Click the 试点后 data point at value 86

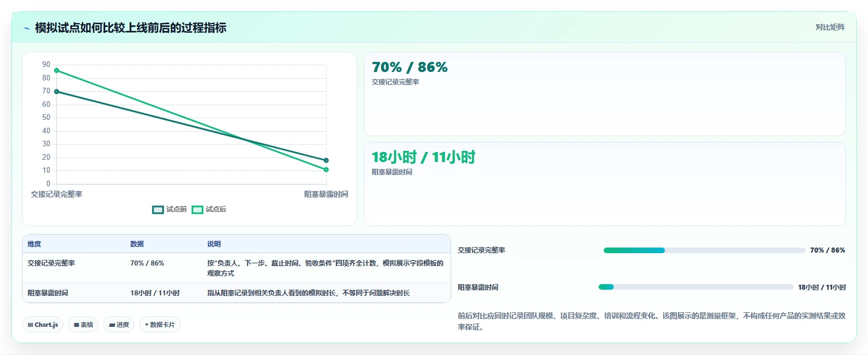point(56,70)
